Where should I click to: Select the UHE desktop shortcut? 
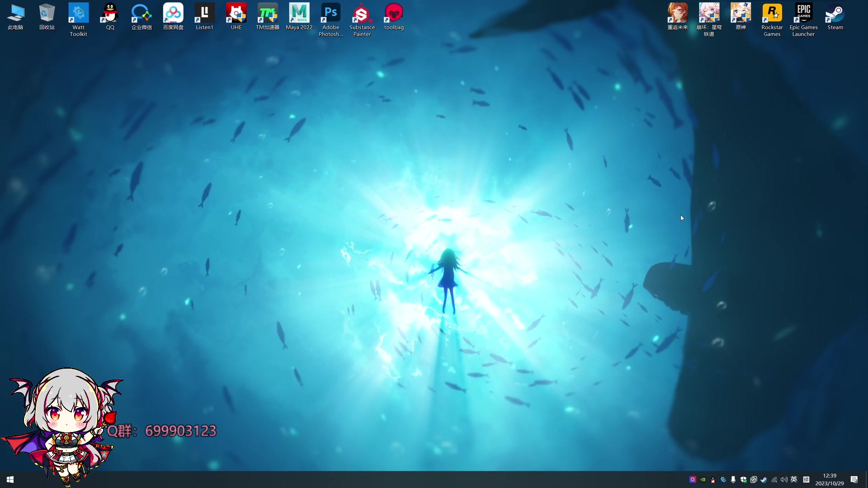tap(236, 17)
